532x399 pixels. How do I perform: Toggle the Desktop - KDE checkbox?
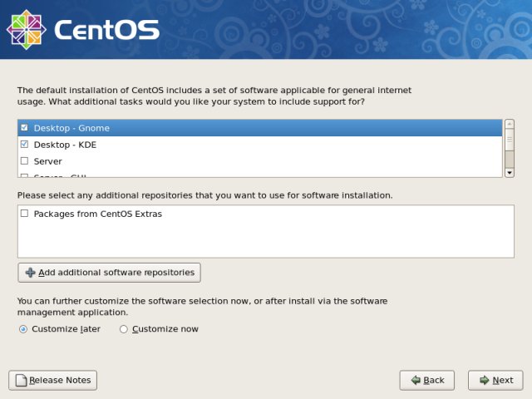click(x=24, y=145)
